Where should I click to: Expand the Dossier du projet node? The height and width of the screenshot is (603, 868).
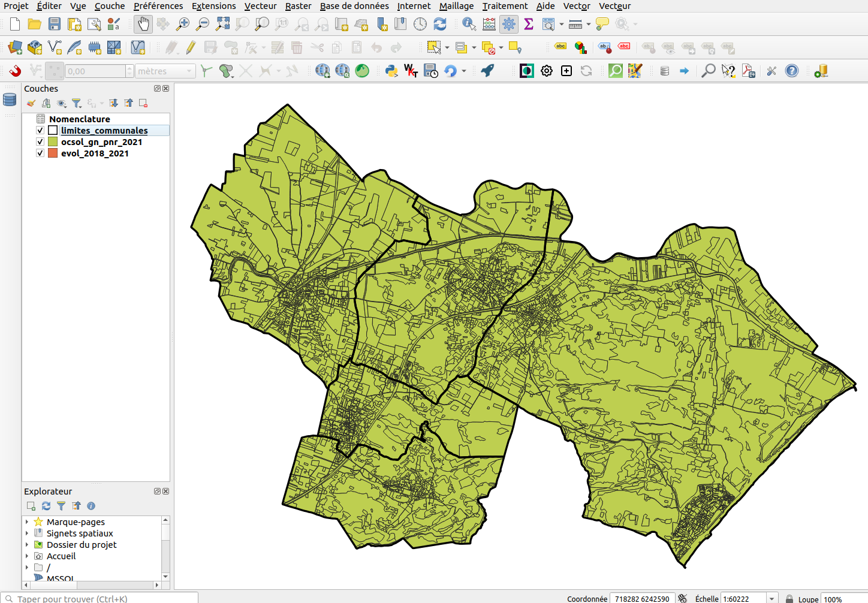click(x=27, y=544)
